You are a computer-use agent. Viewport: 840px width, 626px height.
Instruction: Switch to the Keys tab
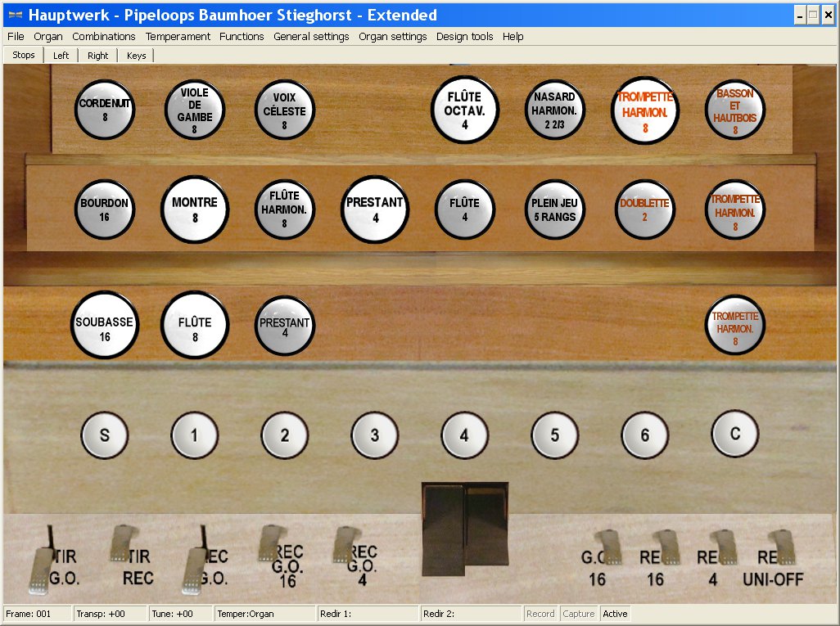[136, 56]
